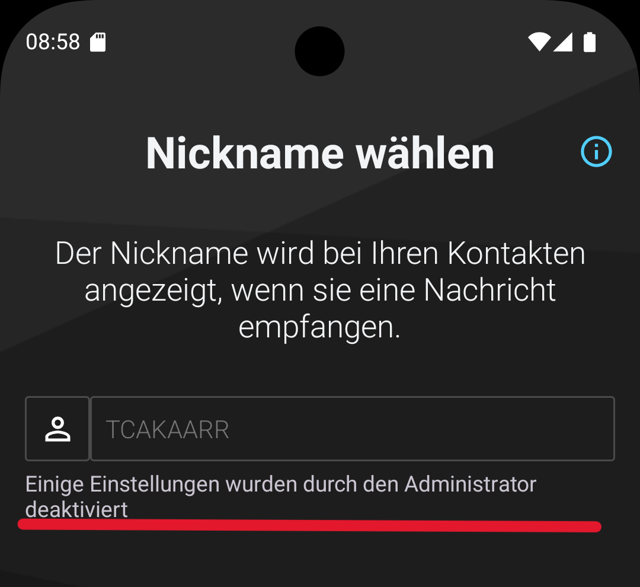The image size is (640, 587).
Task: Tap the word Nachricht in description
Action: coord(489,290)
